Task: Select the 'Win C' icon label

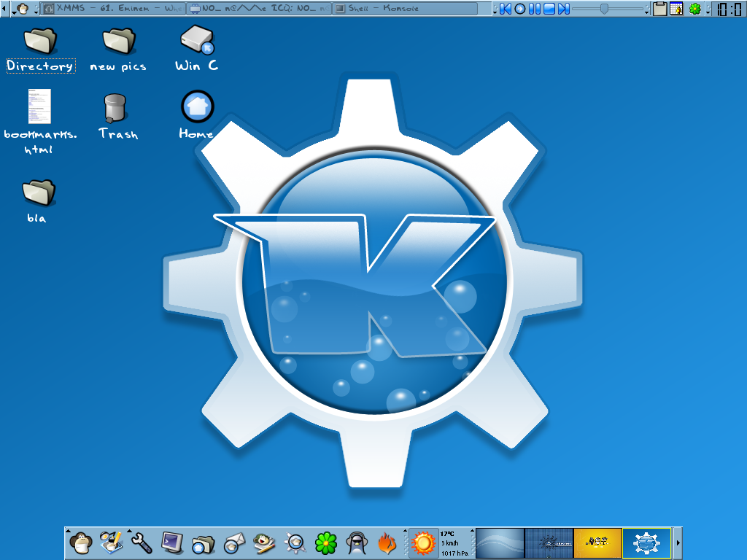Action: coord(197,65)
